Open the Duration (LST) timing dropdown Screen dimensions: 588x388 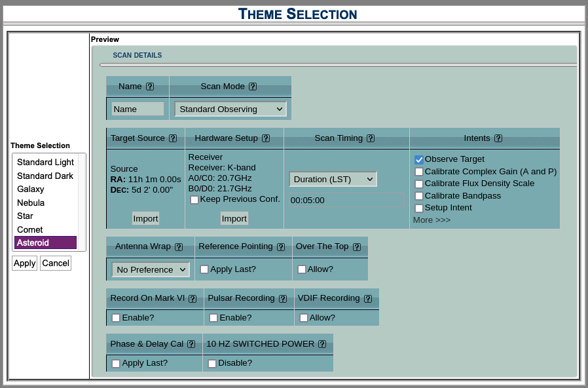[333, 179]
